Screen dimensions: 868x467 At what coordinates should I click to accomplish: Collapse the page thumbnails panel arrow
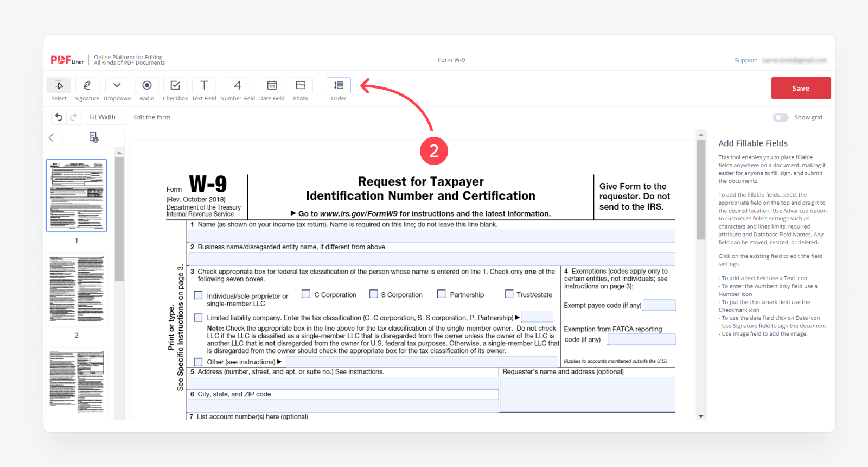click(x=52, y=138)
